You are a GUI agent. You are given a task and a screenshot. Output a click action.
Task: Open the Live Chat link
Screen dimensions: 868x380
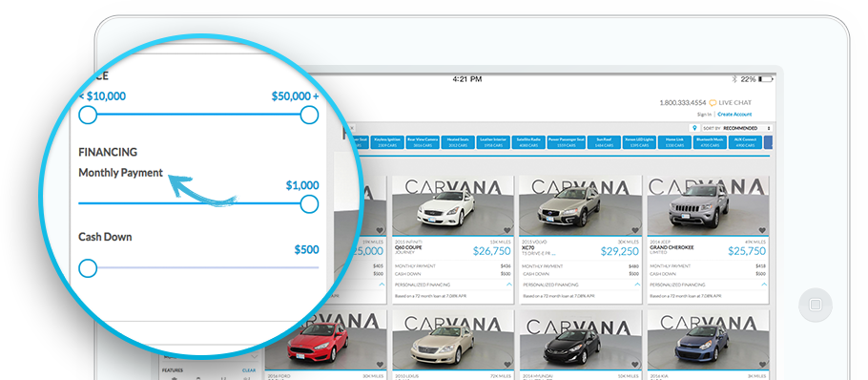tap(735, 103)
